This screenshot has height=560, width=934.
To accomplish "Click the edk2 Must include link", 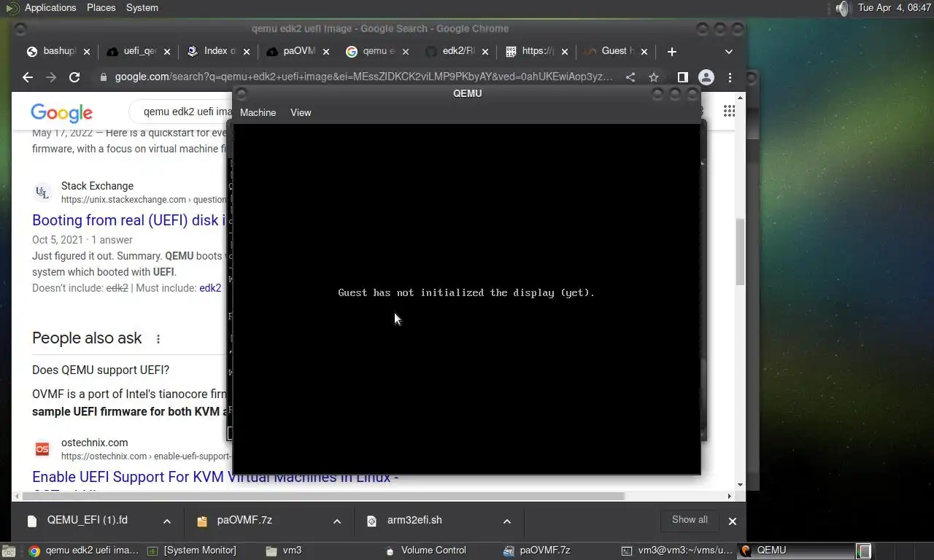I will coord(210,288).
